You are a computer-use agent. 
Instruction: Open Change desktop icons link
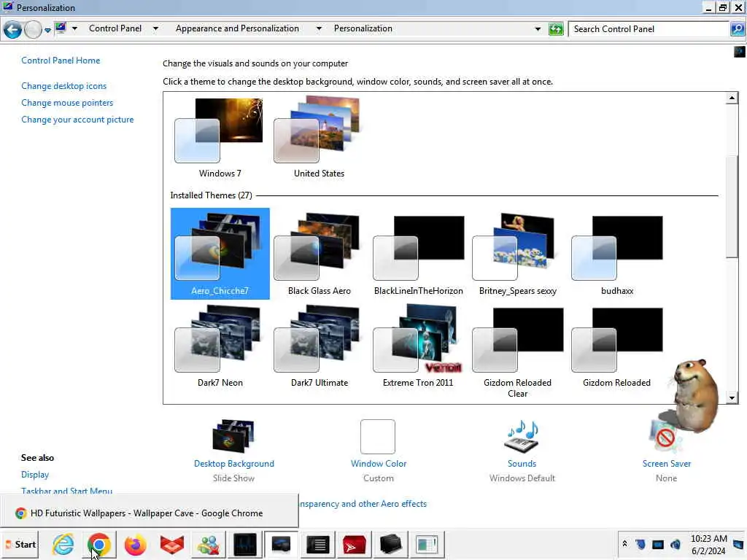64,86
